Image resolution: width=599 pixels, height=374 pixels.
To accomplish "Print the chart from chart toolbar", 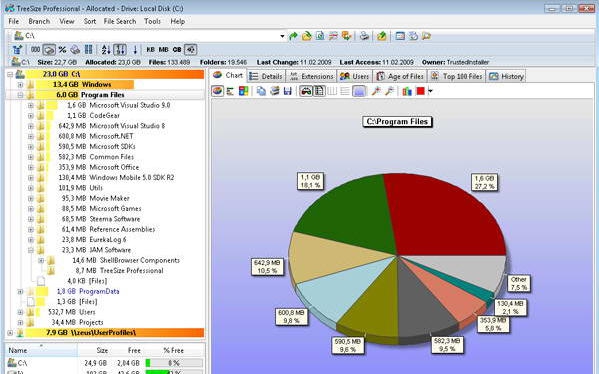I will 275,91.
